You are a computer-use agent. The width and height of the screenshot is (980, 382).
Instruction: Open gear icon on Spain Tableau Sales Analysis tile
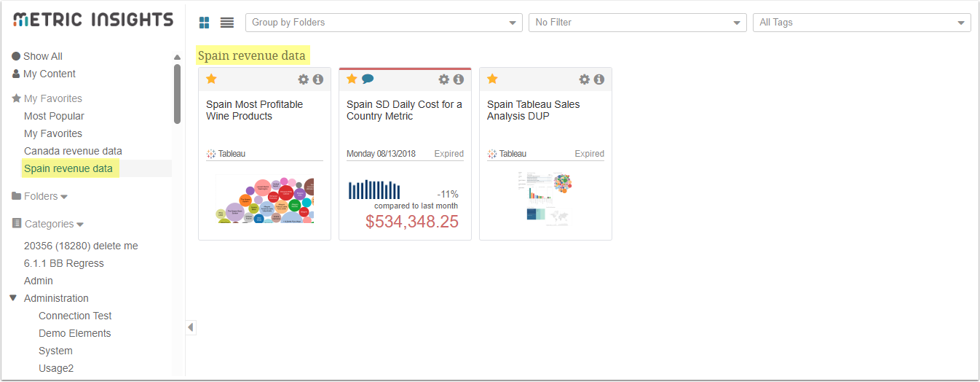click(x=584, y=79)
